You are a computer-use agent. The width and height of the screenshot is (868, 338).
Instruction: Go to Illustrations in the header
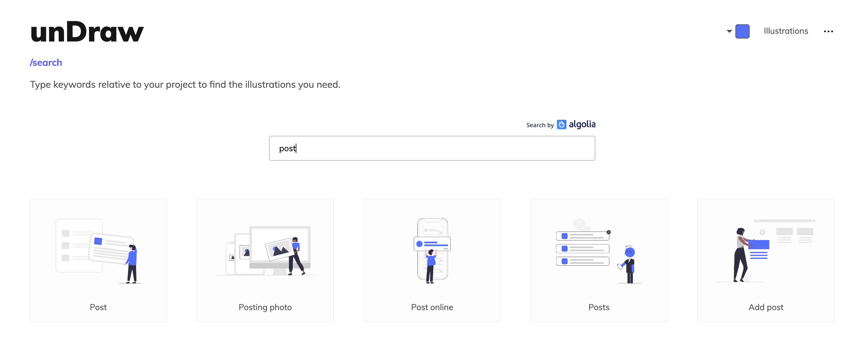click(x=786, y=31)
